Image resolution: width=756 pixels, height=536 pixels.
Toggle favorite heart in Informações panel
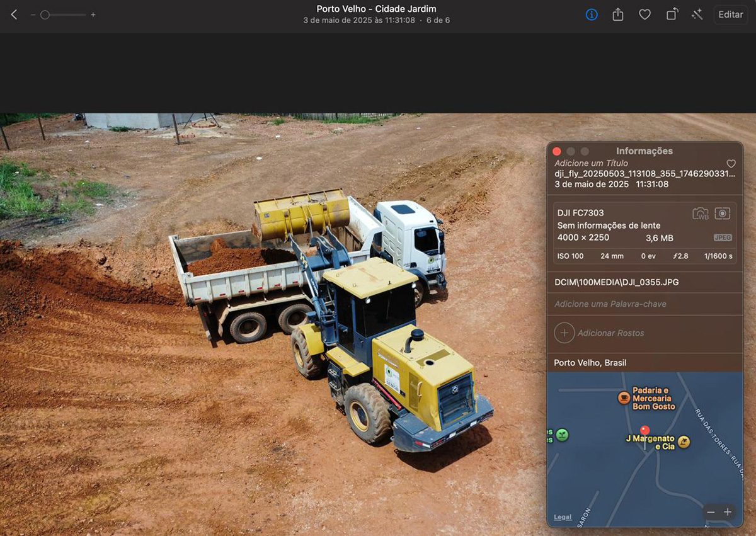click(x=731, y=164)
